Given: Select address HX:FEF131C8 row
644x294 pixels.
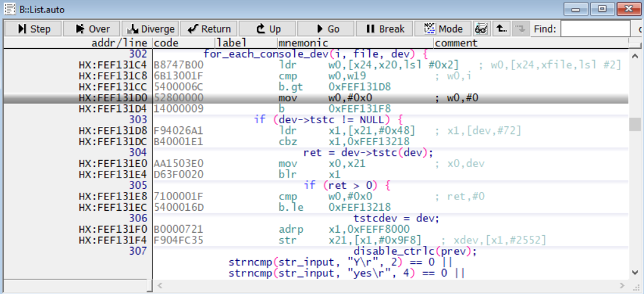Looking at the screenshot, I should coord(316,76).
